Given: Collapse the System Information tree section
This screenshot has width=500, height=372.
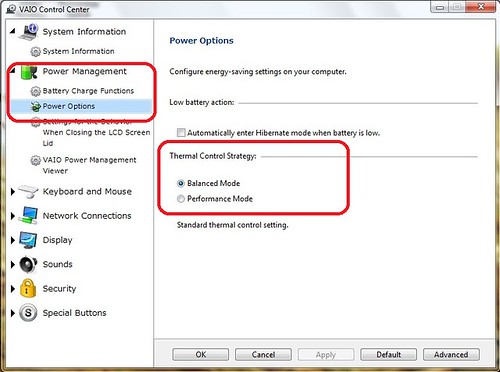Looking at the screenshot, I should [x=13, y=31].
